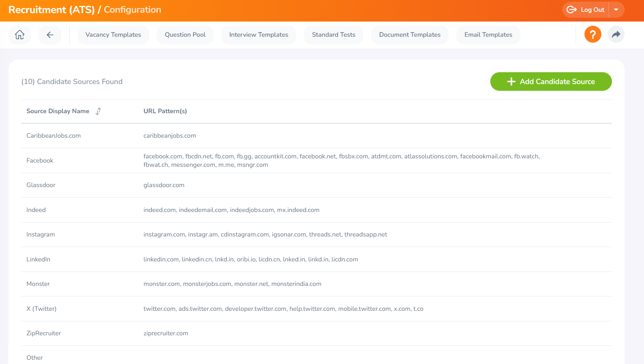The image size is (644, 364).
Task: Click the URL Pattern(s) column header
Action: 165,111
